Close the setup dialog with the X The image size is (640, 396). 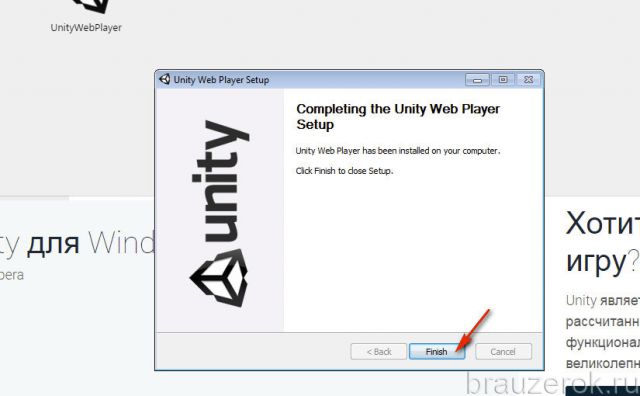click(x=528, y=80)
